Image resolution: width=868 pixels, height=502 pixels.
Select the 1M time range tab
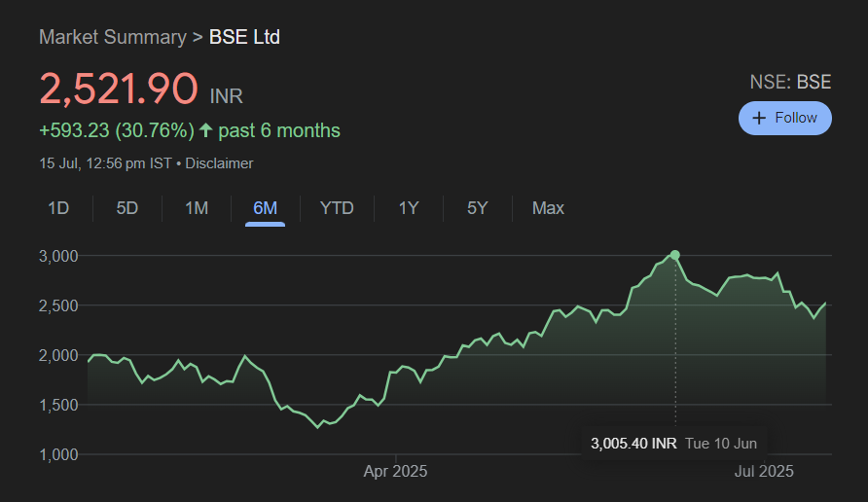[197, 208]
